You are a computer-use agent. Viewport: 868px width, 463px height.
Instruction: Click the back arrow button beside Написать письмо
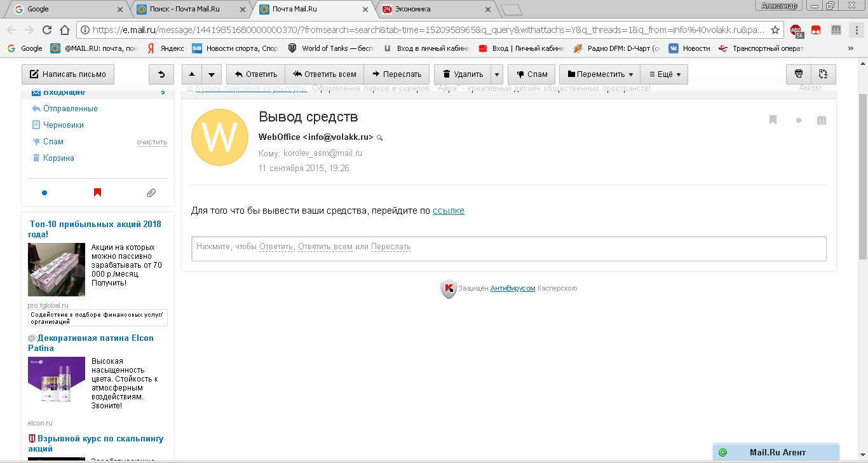[161, 74]
